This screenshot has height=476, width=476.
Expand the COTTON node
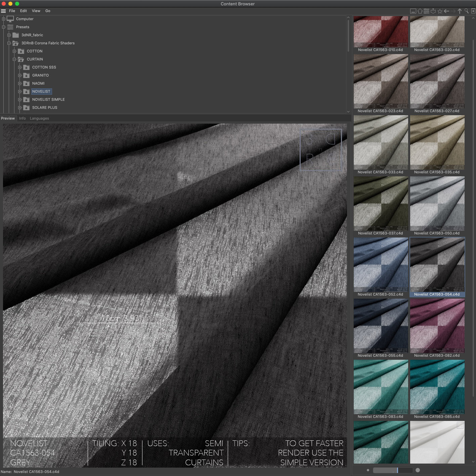pos(14,51)
